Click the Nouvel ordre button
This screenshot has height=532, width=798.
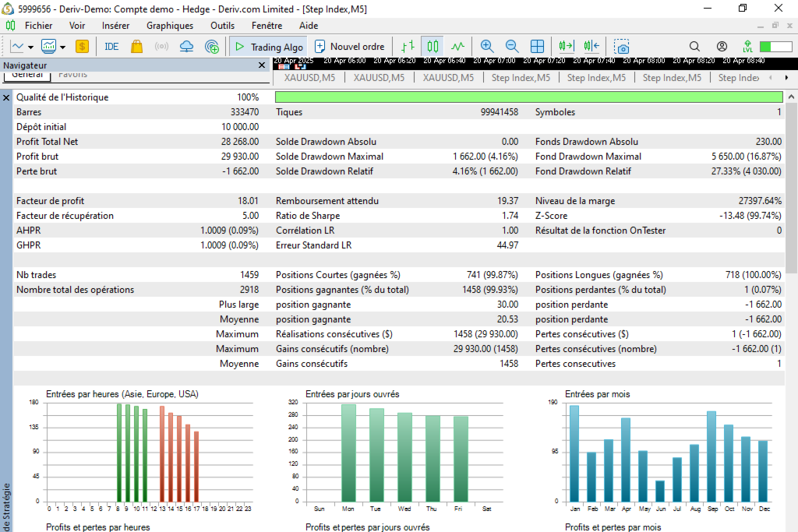pos(349,47)
